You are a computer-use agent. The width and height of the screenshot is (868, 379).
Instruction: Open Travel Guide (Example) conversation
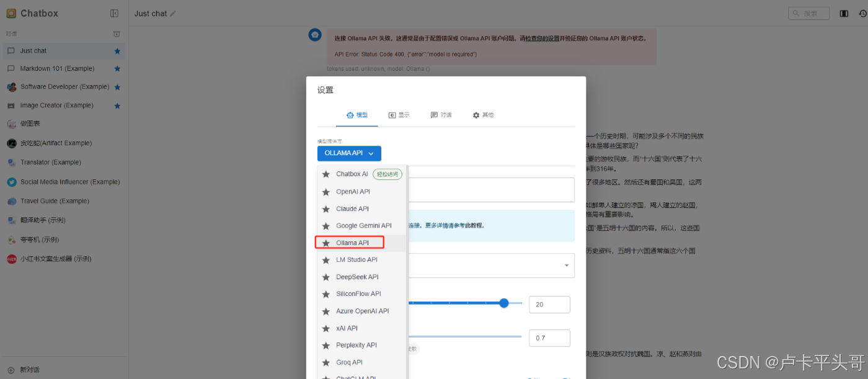64,201
